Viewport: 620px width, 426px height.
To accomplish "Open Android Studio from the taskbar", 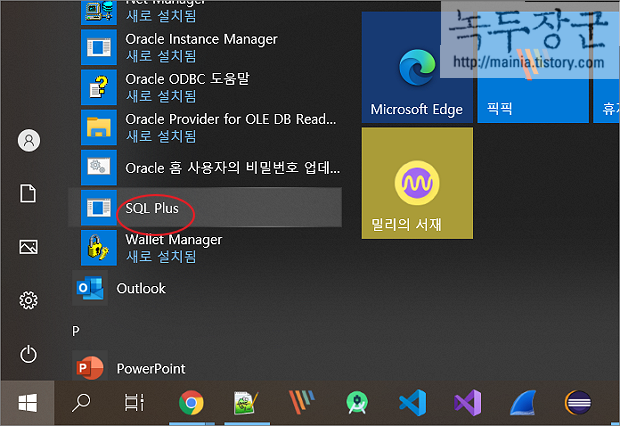I will (x=357, y=403).
